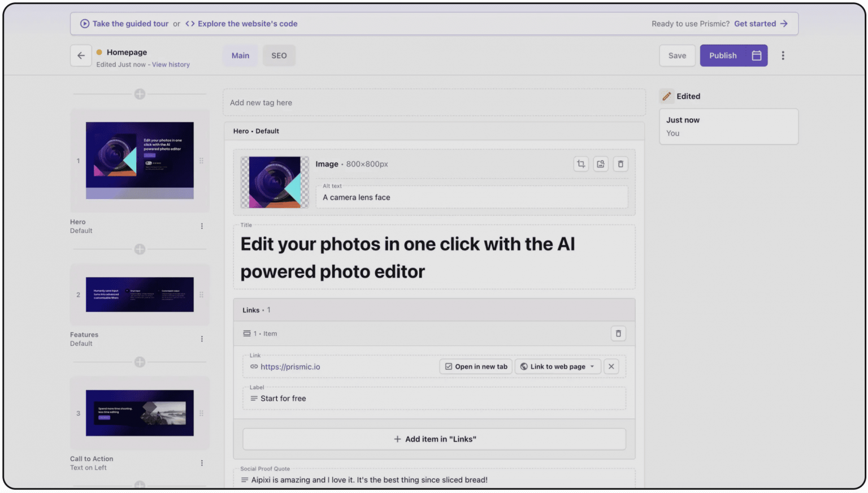Screen dimensions: 868x493
Task: Open the media library to replace the image
Action: [x=601, y=164]
